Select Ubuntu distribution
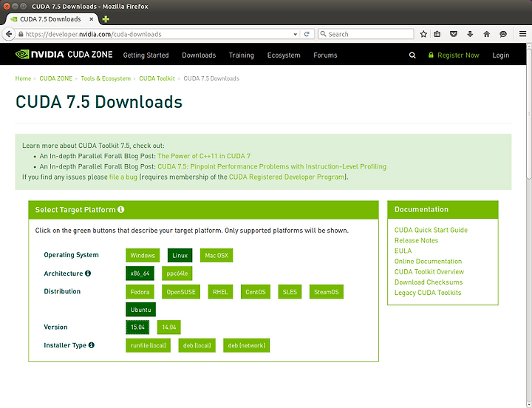The height and width of the screenshot is (408, 532). coord(141,309)
